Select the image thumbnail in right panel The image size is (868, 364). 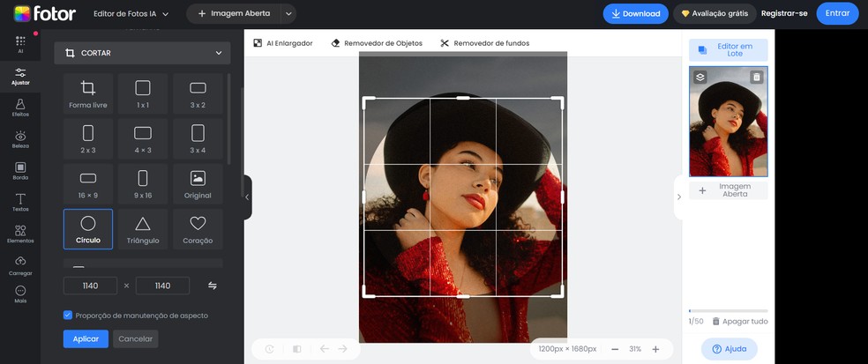(x=728, y=122)
